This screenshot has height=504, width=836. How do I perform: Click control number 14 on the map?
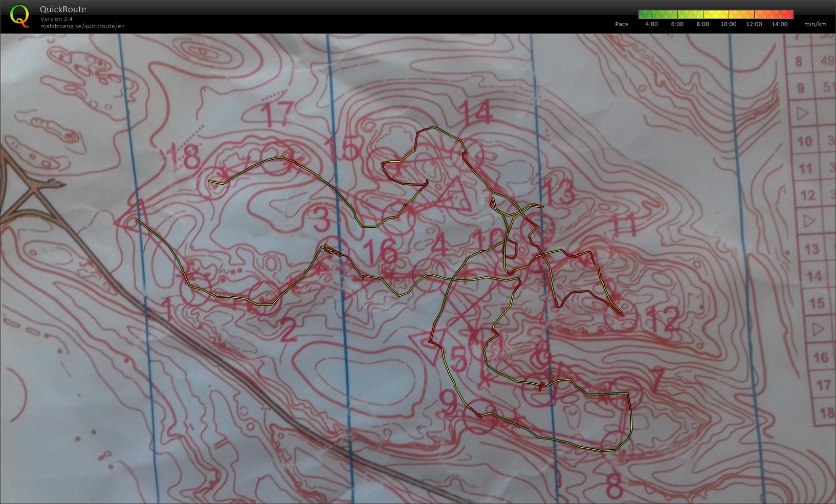pyautogui.click(x=475, y=112)
